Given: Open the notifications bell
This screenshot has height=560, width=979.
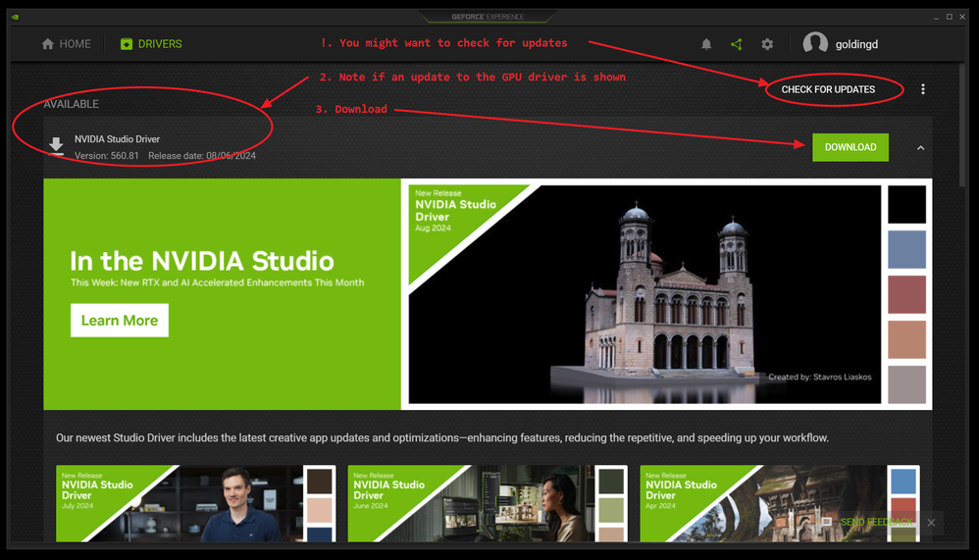Looking at the screenshot, I should point(706,44).
